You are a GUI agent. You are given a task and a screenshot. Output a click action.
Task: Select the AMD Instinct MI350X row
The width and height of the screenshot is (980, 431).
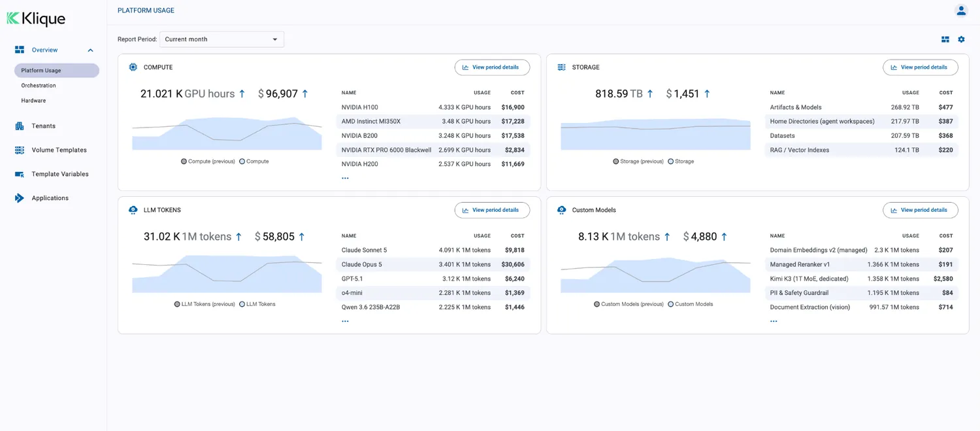433,122
